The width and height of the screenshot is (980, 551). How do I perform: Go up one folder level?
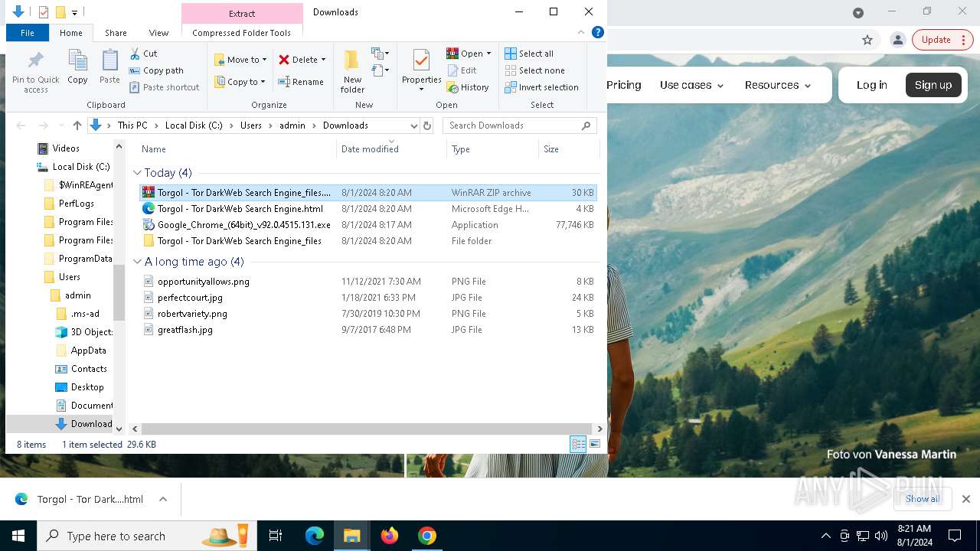click(x=77, y=126)
